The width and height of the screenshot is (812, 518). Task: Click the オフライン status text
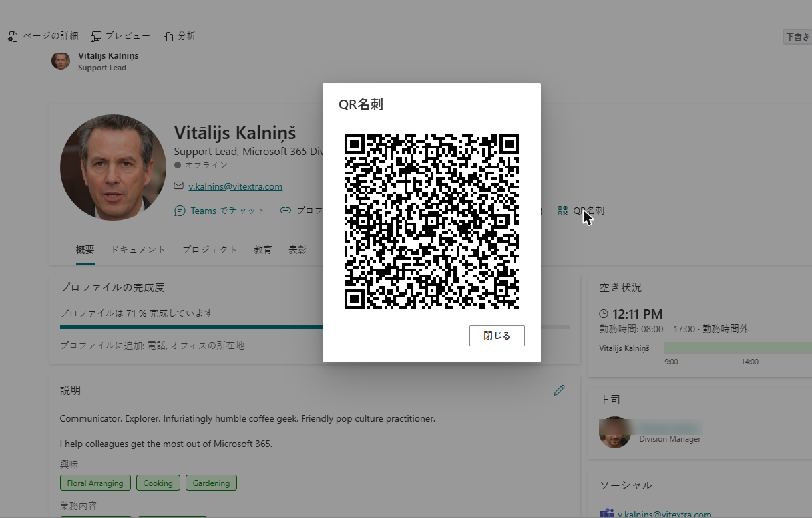pyautogui.click(x=206, y=165)
